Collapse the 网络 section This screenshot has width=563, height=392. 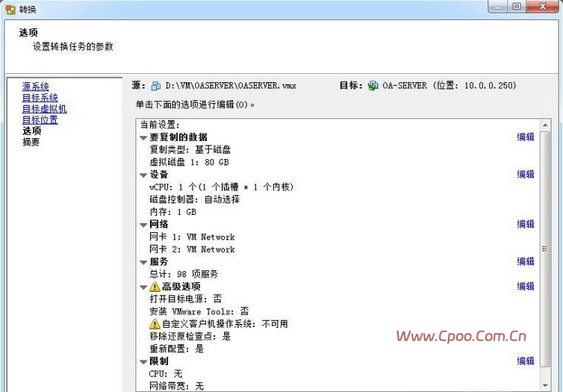point(143,225)
